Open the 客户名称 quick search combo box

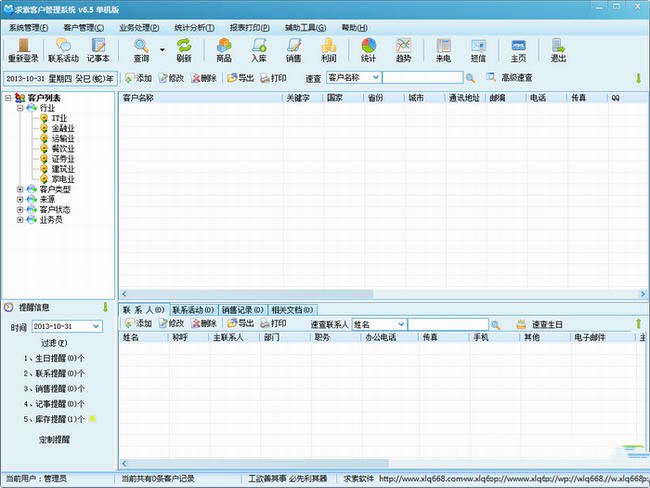(354, 78)
